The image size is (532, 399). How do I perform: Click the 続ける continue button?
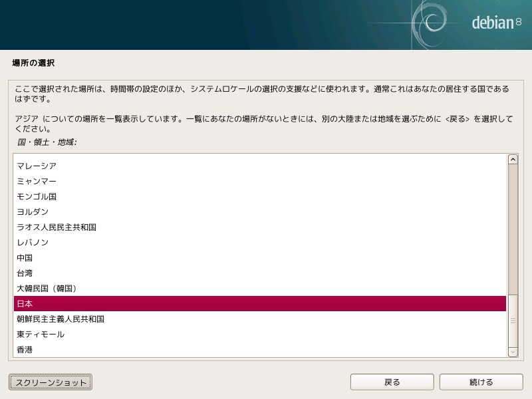click(x=481, y=382)
